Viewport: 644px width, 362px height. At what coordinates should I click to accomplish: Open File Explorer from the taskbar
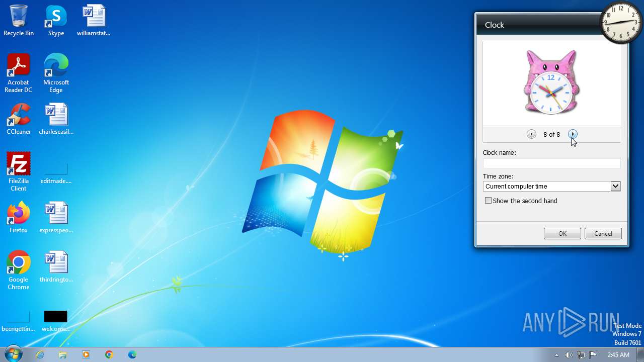click(x=63, y=354)
